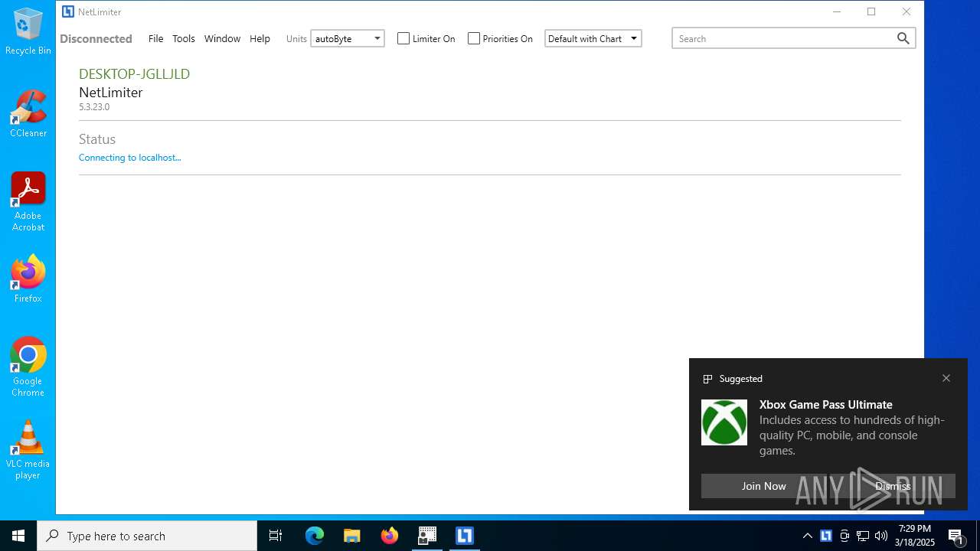Image resolution: width=980 pixels, height=551 pixels.
Task: Click the Connecting to localhost... status text
Action: [130, 158]
